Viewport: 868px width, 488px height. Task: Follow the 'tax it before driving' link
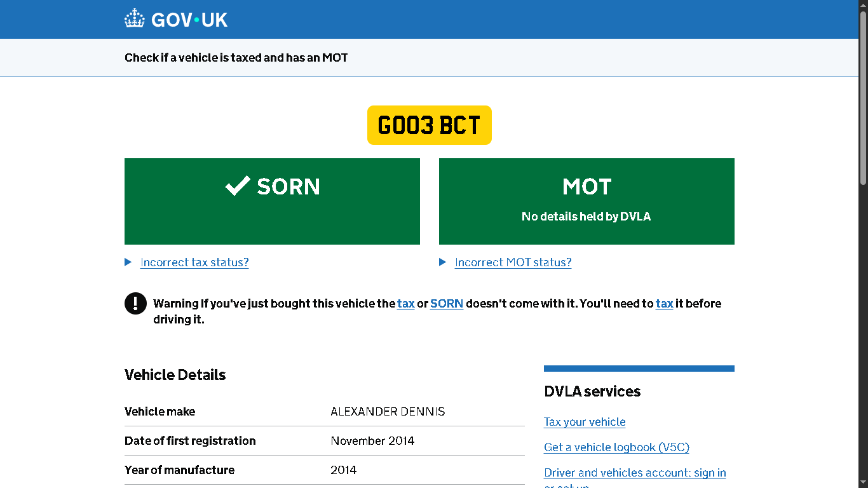coord(665,304)
